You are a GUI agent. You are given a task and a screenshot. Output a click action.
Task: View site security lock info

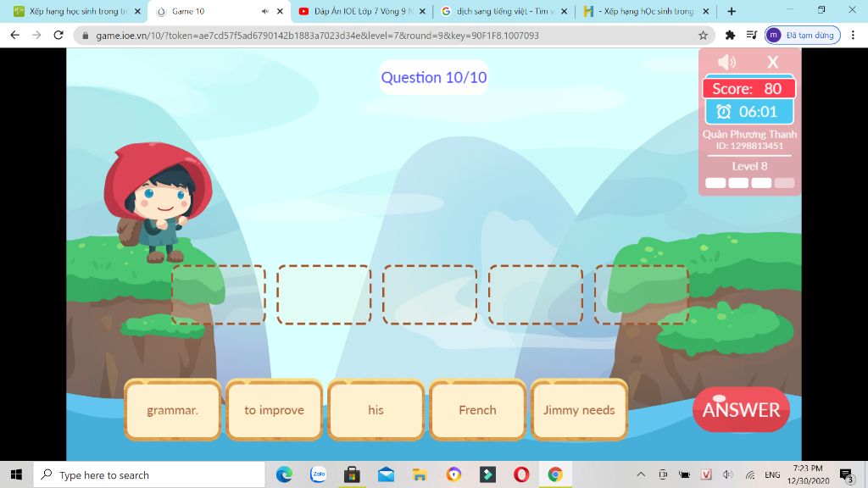[x=85, y=36]
